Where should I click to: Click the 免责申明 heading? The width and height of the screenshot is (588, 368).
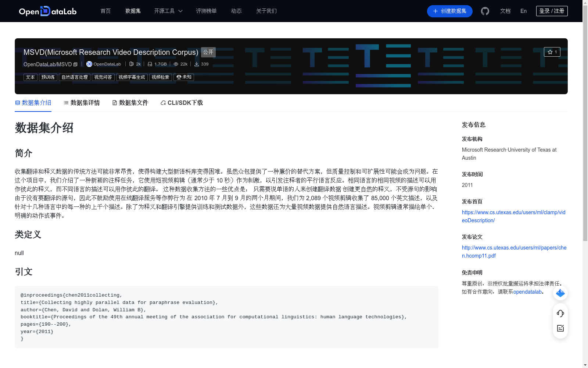coord(472,272)
